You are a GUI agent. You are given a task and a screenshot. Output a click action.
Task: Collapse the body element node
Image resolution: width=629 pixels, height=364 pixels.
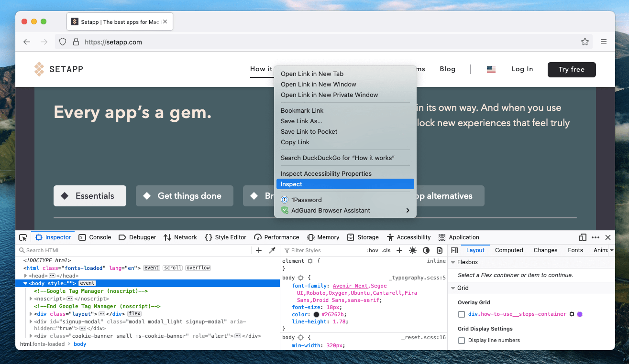[25, 283]
